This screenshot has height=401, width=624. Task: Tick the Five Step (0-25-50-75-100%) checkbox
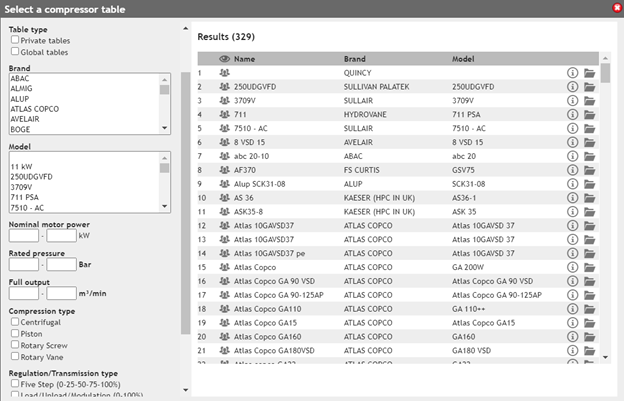click(15, 383)
